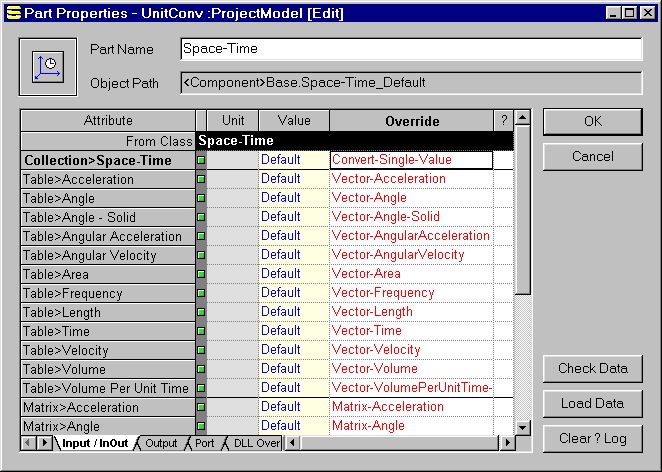The height and width of the screenshot is (472, 662).
Task: Select the Vector-Length override cell
Action: point(411,312)
